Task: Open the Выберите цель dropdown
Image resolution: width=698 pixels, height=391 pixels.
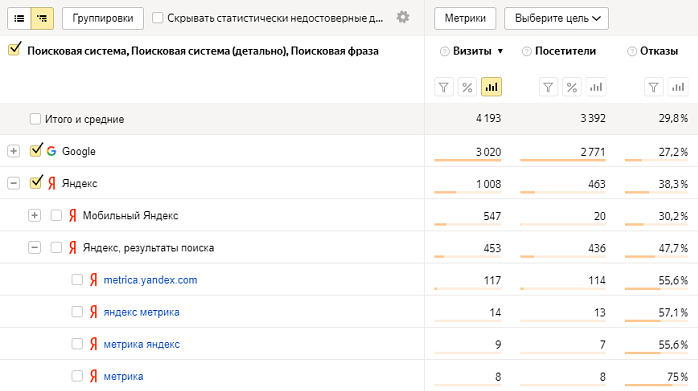Action: coord(556,18)
